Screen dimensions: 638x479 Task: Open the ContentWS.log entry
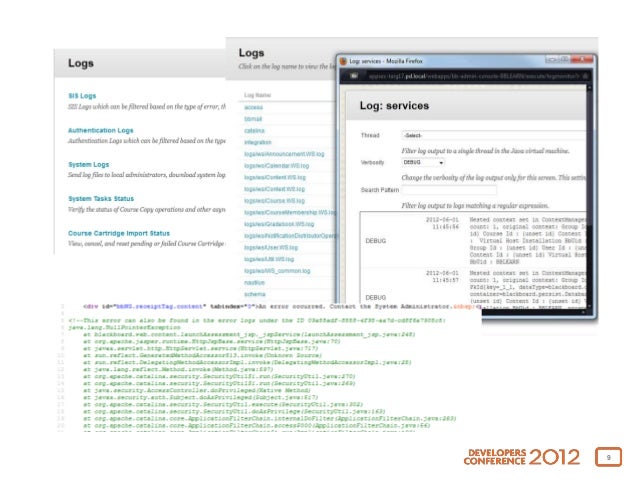tap(275, 177)
